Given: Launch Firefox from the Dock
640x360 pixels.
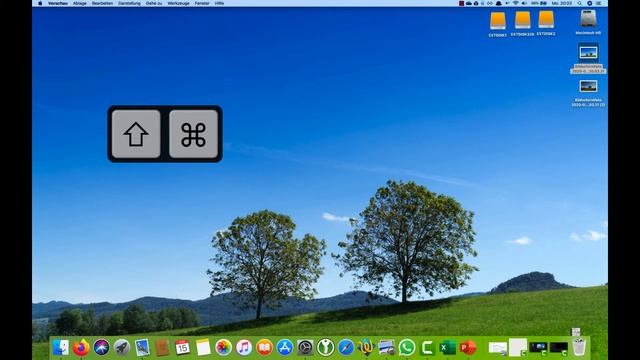Looking at the screenshot, I should click(x=81, y=347).
